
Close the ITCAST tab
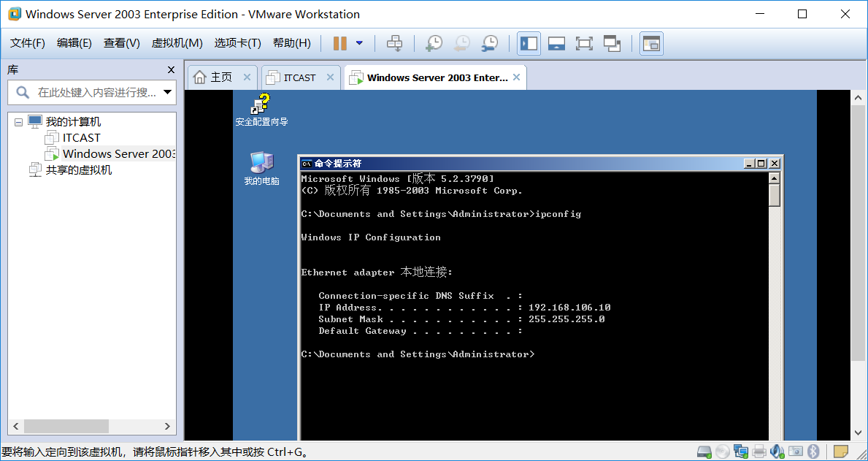pyautogui.click(x=330, y=77)
